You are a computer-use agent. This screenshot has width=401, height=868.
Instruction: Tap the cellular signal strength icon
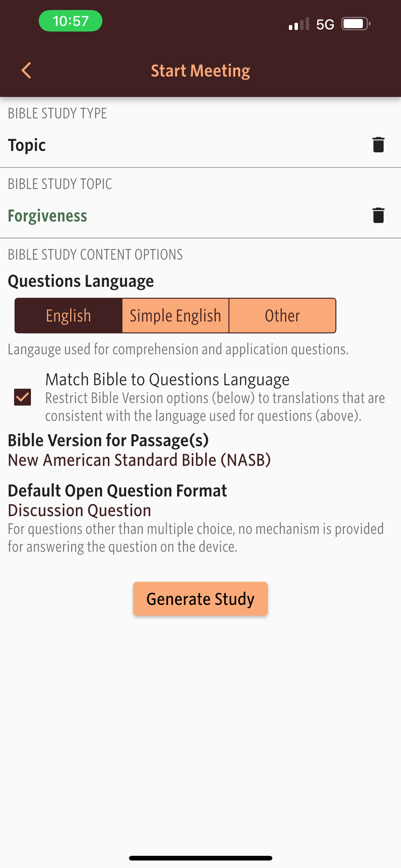pos(299,24)
